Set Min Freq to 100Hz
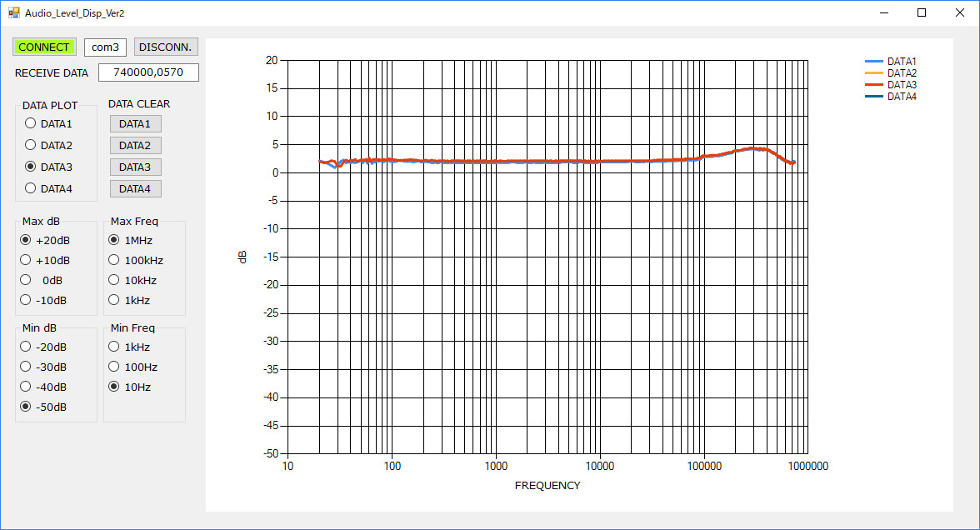Viewport: 980px width, 530px height. pos(114,367)
